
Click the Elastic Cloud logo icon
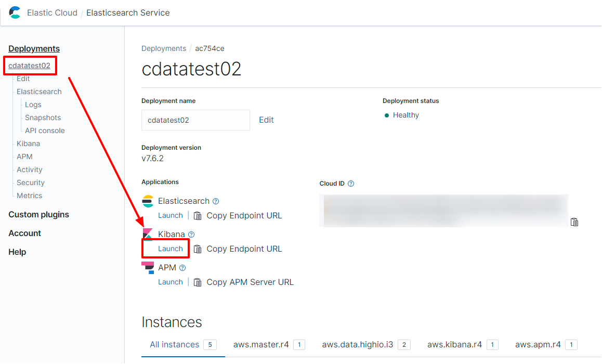coord(15,12)
